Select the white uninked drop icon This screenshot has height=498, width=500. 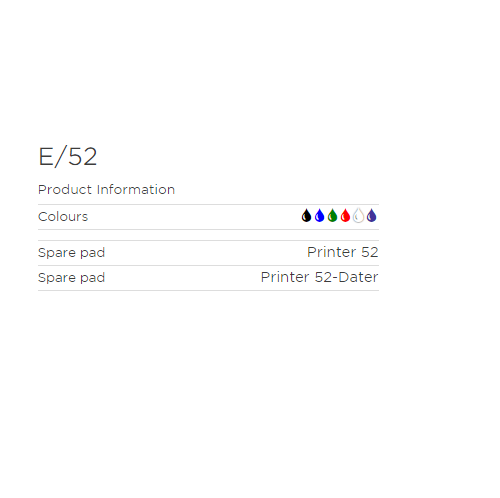coord(358,216)
